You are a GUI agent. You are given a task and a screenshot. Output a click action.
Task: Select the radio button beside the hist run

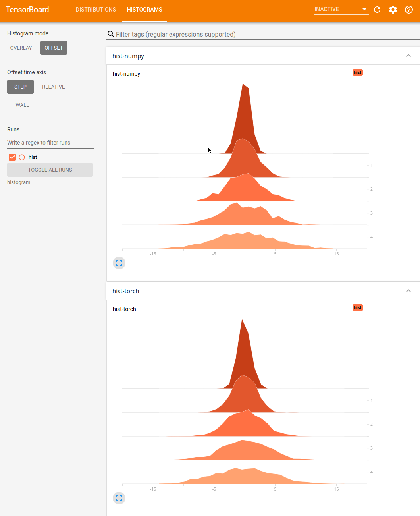(x=22, y=157)
